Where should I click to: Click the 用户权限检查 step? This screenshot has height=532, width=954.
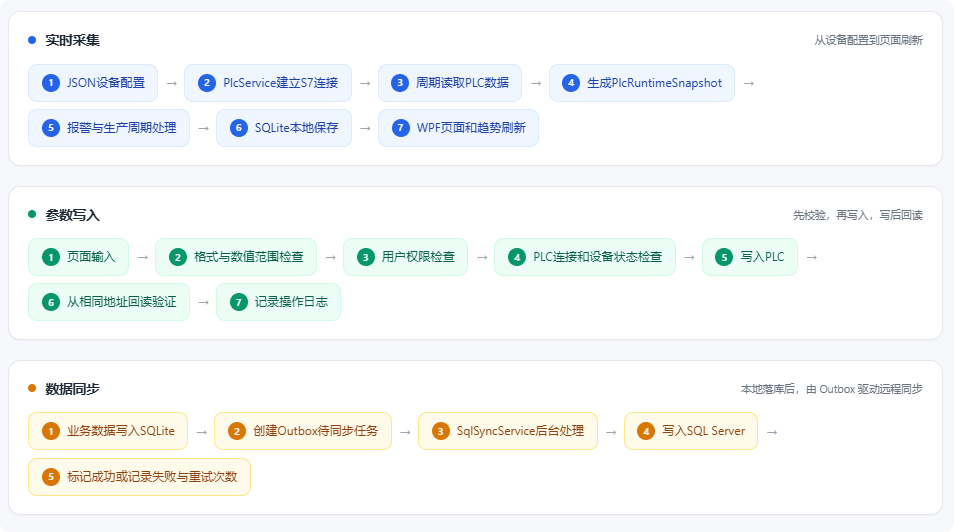click(405, 257)
